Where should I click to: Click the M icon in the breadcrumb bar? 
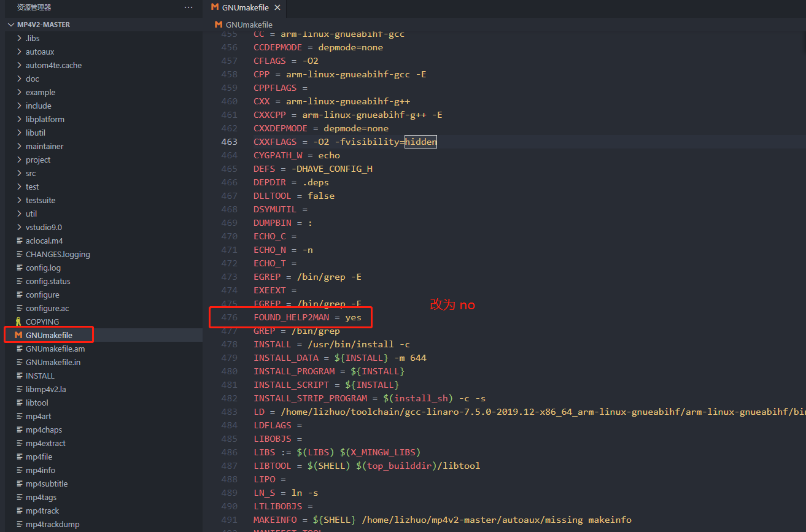pyautogui.click(x=219, y=25)
